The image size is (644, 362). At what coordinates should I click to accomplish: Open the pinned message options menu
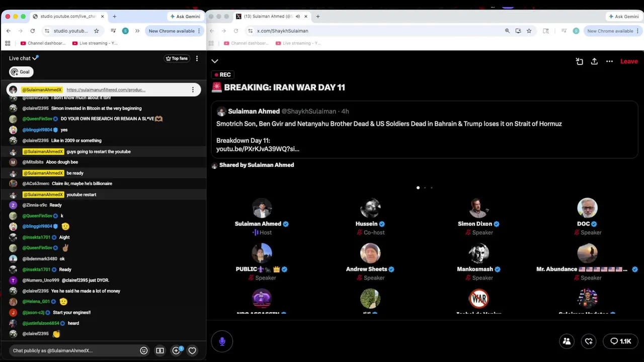coord(193,90)
